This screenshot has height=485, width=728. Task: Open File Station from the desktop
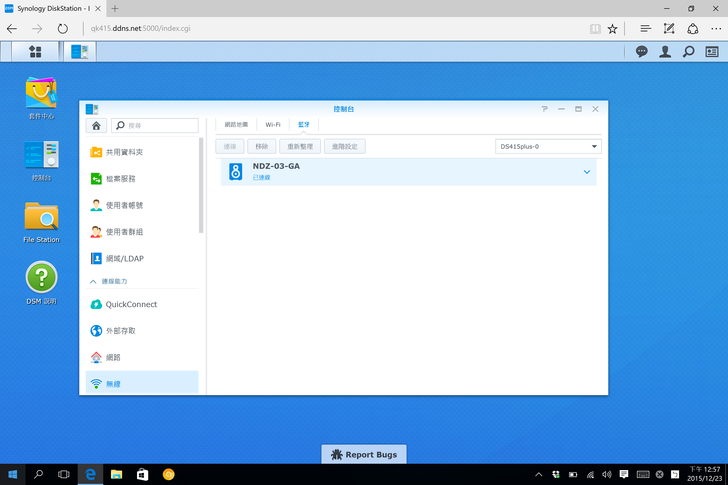[x=41, y=217]
